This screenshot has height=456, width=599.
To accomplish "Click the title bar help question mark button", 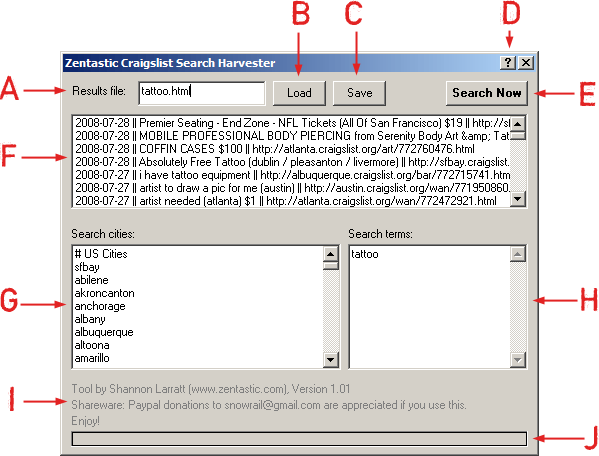I will point(508,63).
